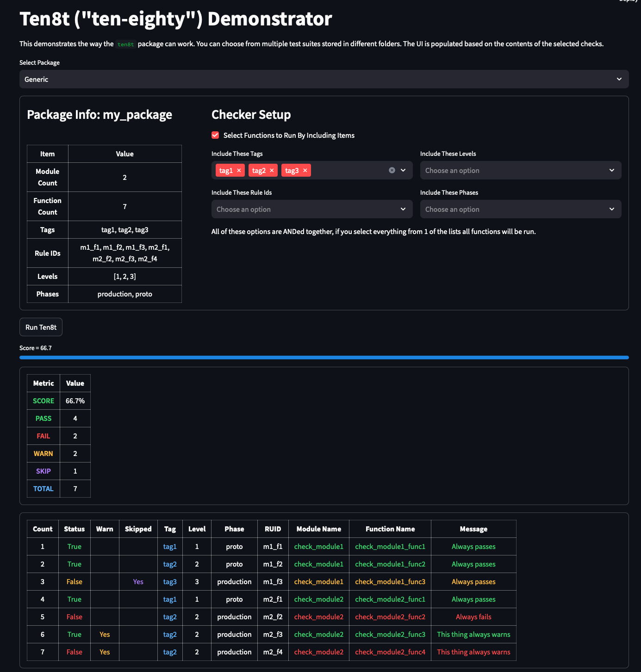The image size is (641, 672).
Task: Remove the tag3 chip from included tags
Action: click(x=305, y=171)
